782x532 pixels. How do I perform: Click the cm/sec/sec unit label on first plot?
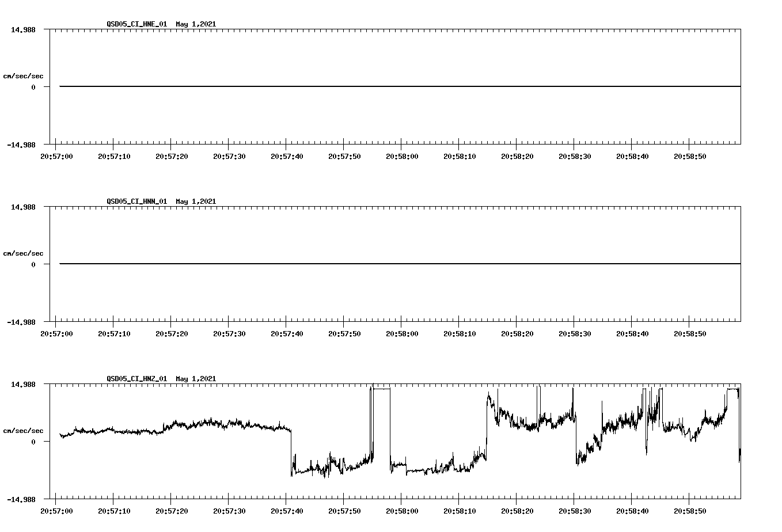click(24, 75)
